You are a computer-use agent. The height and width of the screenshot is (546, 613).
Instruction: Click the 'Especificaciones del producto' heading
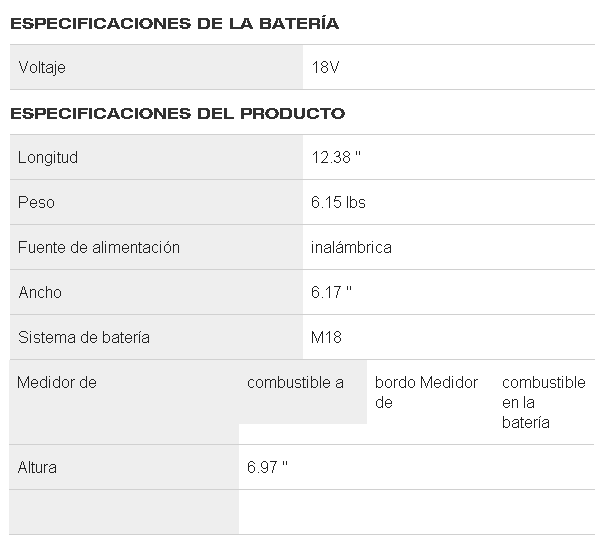coord(178,113)
